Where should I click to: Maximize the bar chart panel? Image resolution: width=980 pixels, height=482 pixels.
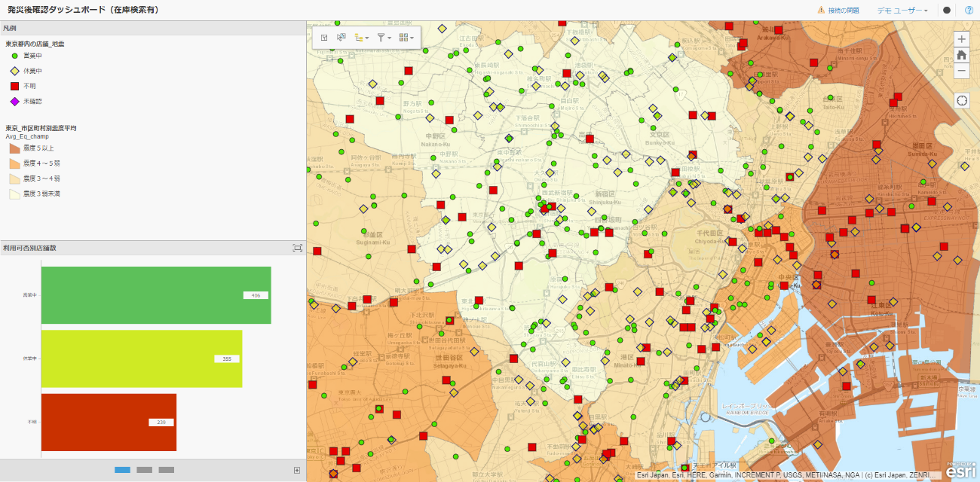[x=297, y=248]
